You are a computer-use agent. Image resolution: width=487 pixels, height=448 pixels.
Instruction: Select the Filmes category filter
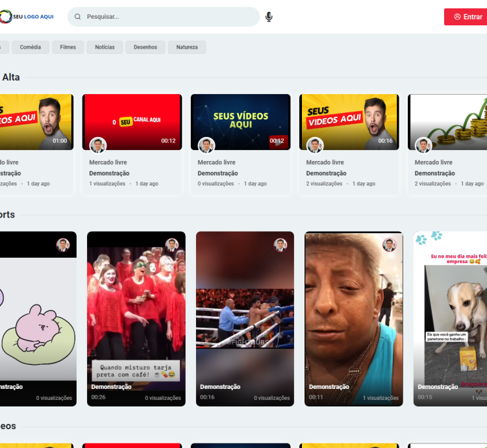pos(68,47)
